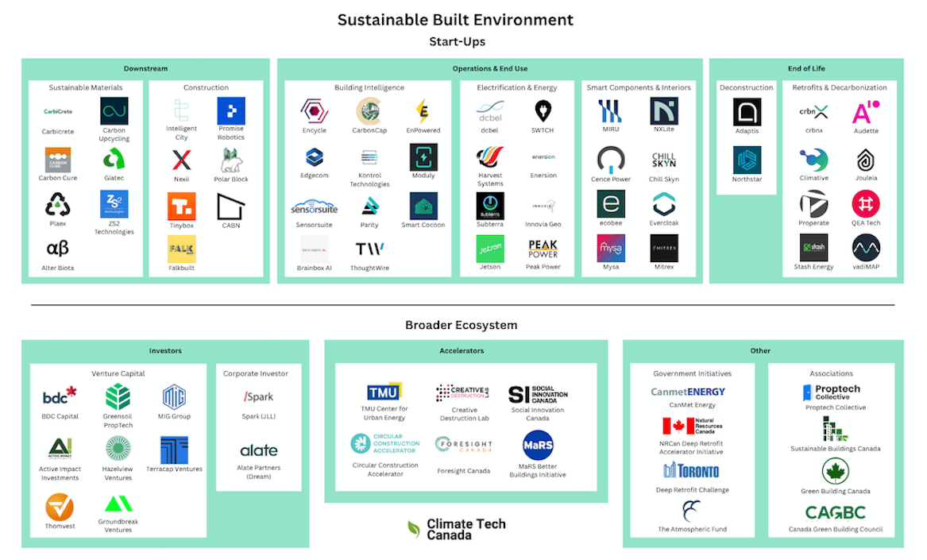Click the Harvest Systems logo
The width and height of the screenshot is (927, 560).
pyautogui.click(x=490, y=157)
